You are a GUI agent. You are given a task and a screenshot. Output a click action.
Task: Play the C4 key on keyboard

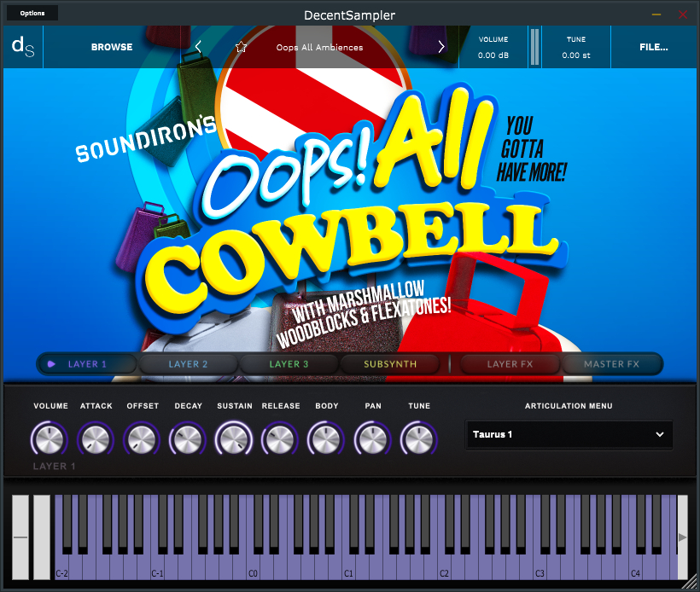[x=635, y=568]
